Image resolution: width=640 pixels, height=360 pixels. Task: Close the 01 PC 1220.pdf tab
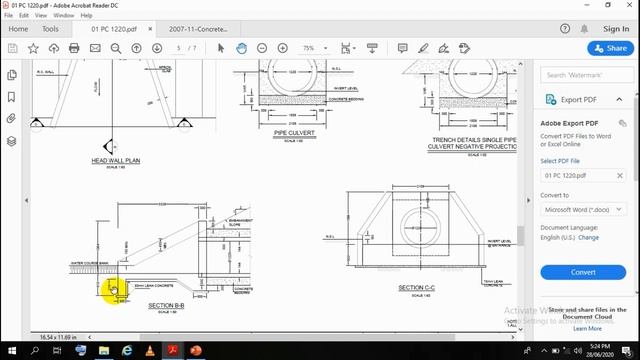(x=150, y=29)
